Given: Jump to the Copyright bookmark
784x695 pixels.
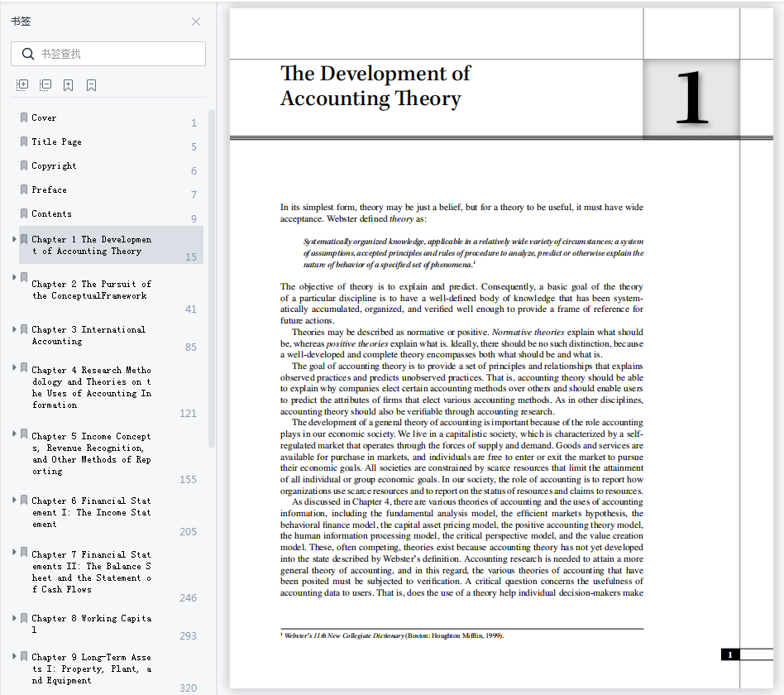Looking at the screenshot, I should click(54, 165).
